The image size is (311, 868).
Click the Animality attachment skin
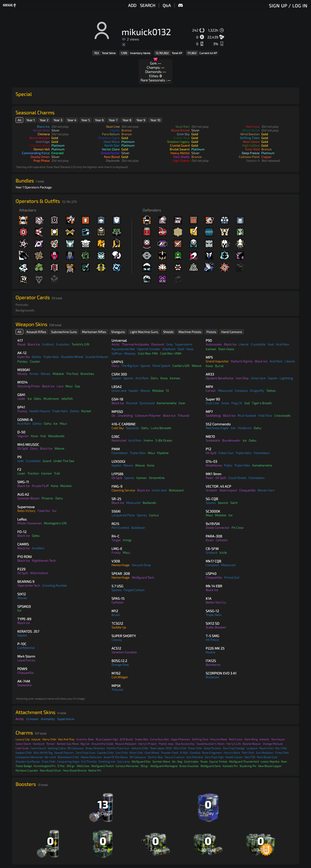(48, 719)
